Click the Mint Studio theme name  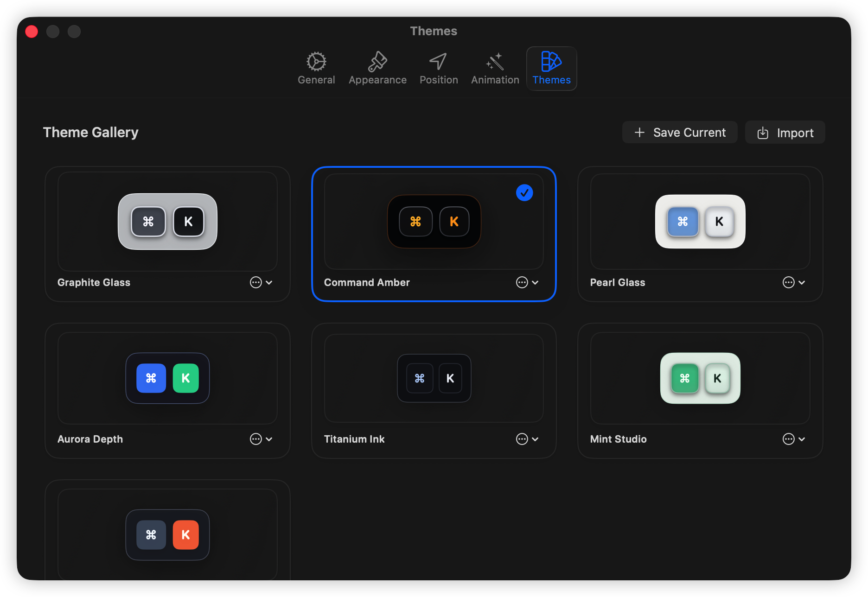coord(618,439)
